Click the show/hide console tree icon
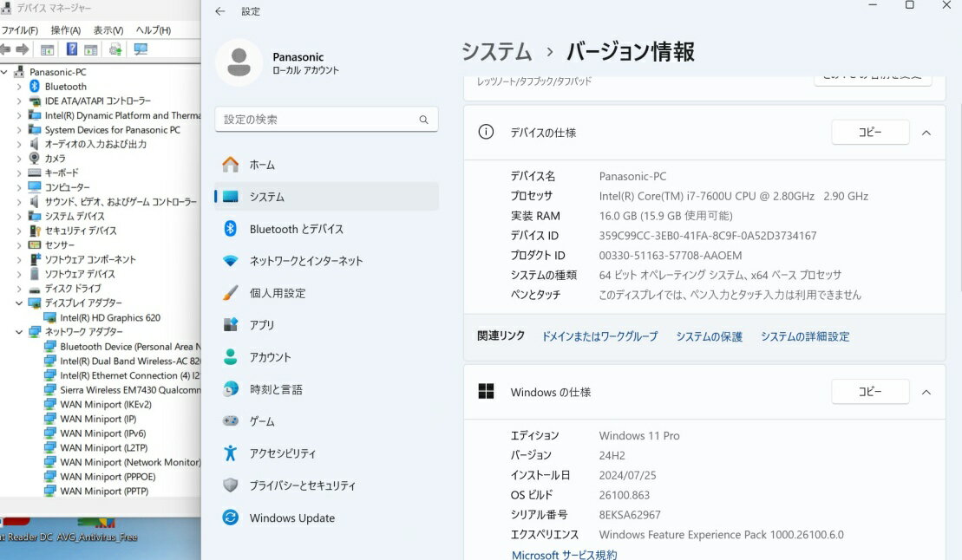 pyautogui.click(x=47, y=49)
